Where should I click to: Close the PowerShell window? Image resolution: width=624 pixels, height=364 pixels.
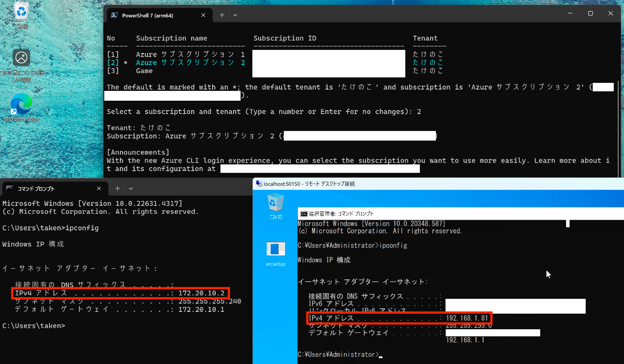[x=611, y=13]
